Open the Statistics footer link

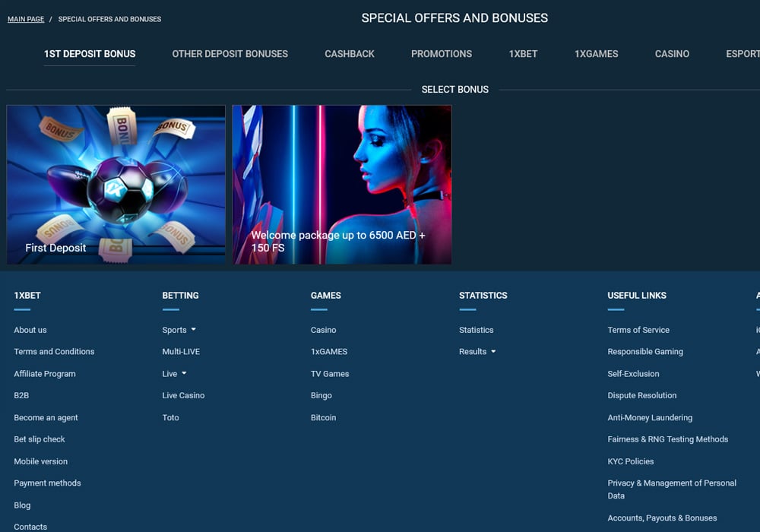pos(476,330)
